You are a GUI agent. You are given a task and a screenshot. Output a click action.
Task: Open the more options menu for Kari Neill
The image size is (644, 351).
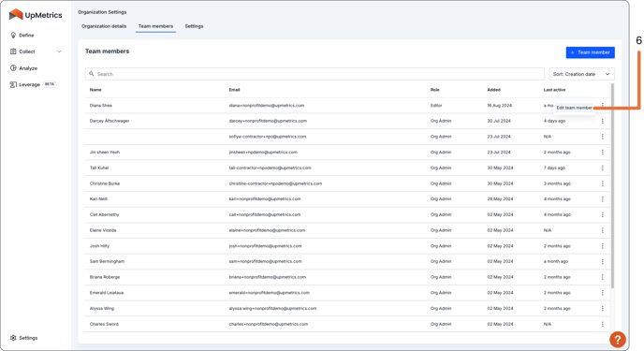pyautogui.click(x=603, y=199)
